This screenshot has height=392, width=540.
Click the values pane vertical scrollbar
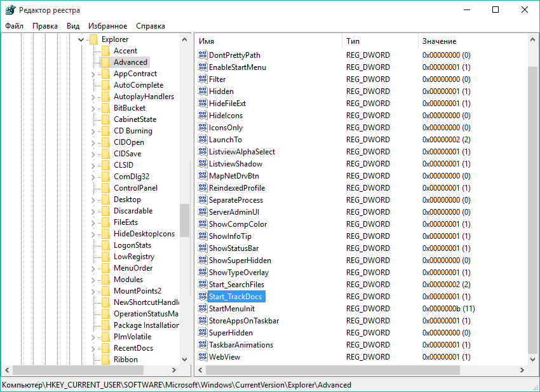(534, 203)
